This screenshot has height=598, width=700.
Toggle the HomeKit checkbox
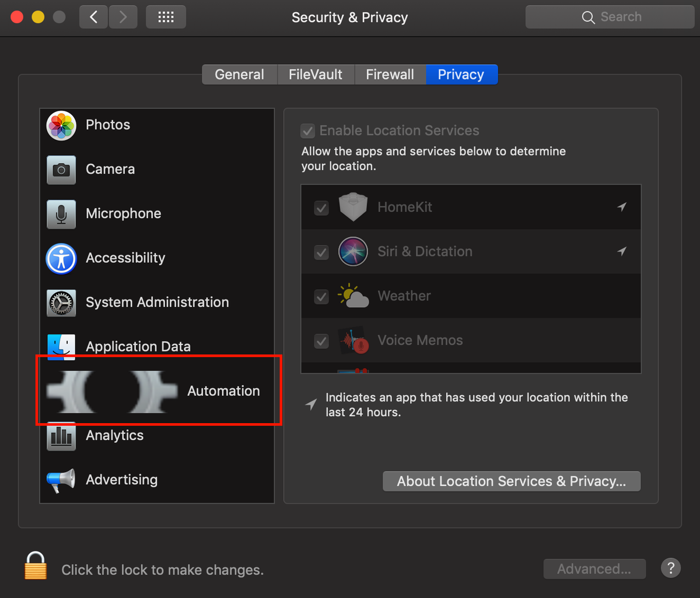(x=321, y=207)
